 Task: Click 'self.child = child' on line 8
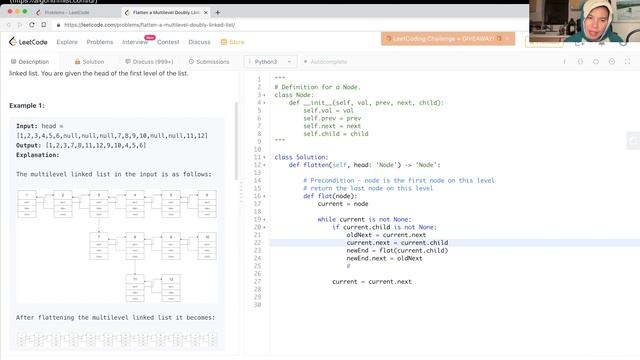point(336,134)
